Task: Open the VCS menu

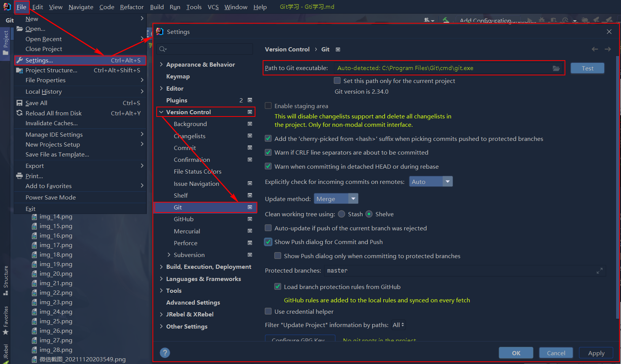Action: pyautogui.click(x=213, y=7)
